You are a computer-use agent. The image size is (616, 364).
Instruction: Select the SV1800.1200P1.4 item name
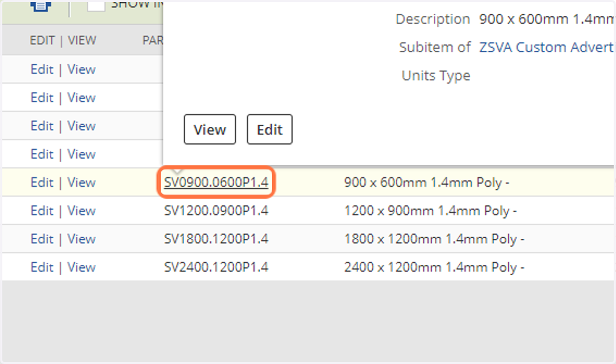(x=216, y=239)
